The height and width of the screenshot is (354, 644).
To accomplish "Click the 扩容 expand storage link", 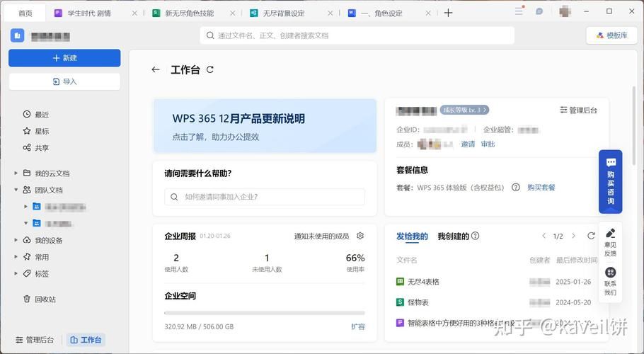I will pyautogui.click(x=357, y=326).
